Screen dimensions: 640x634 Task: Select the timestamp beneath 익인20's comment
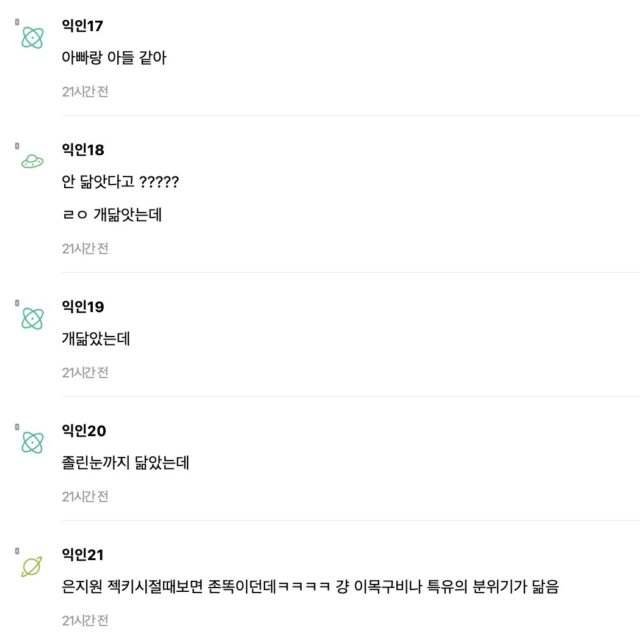(x=85, y=496)
